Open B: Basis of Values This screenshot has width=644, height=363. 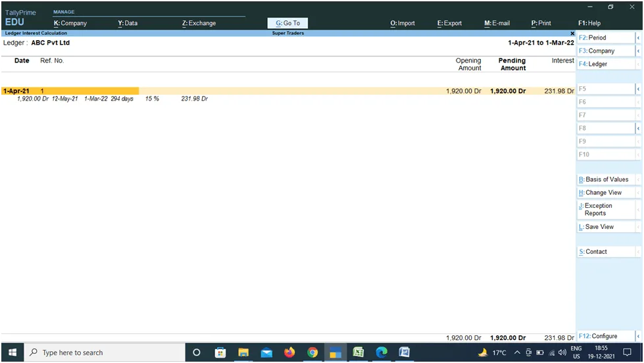coord(603,180)
